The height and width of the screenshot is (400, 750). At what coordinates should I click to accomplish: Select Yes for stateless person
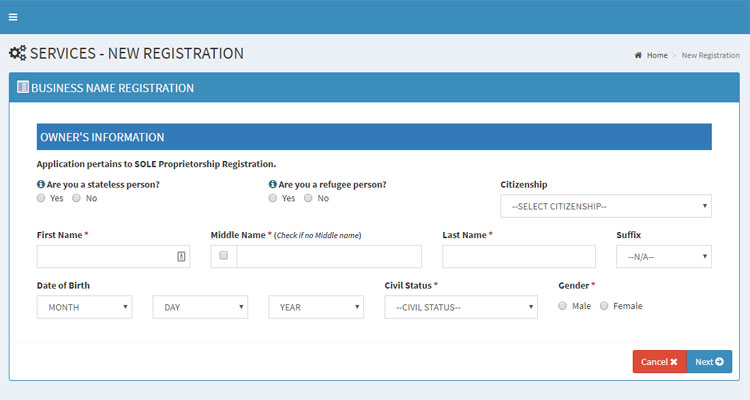[x=41, y=198]
